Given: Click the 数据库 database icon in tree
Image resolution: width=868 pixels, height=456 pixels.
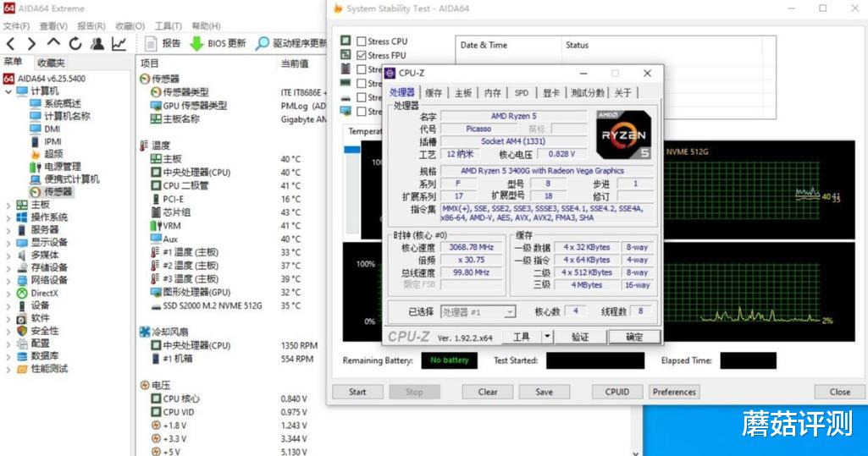Looking at the screenshot, I should click(21, 356).
